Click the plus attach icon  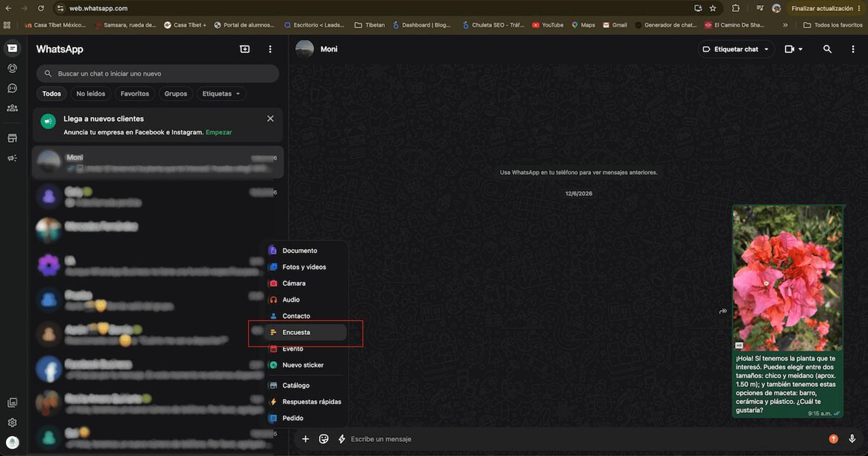[305, 439]
